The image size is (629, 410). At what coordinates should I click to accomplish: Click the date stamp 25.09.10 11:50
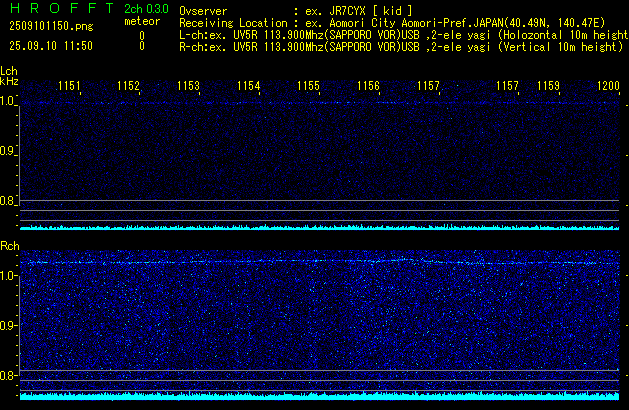pyautogui.click(x=51, y=46)
